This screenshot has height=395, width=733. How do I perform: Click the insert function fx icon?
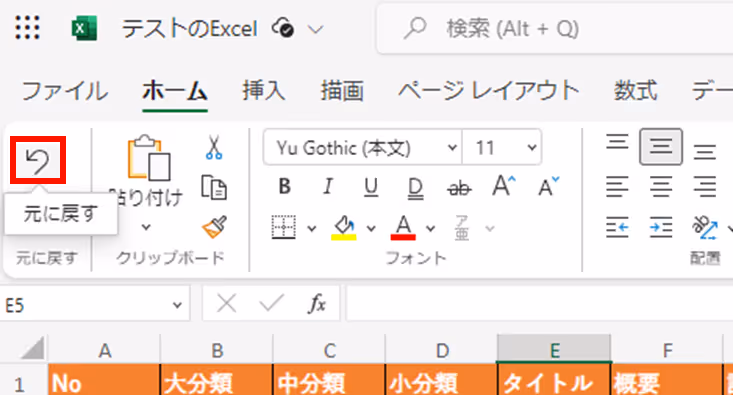pos(317,304)
